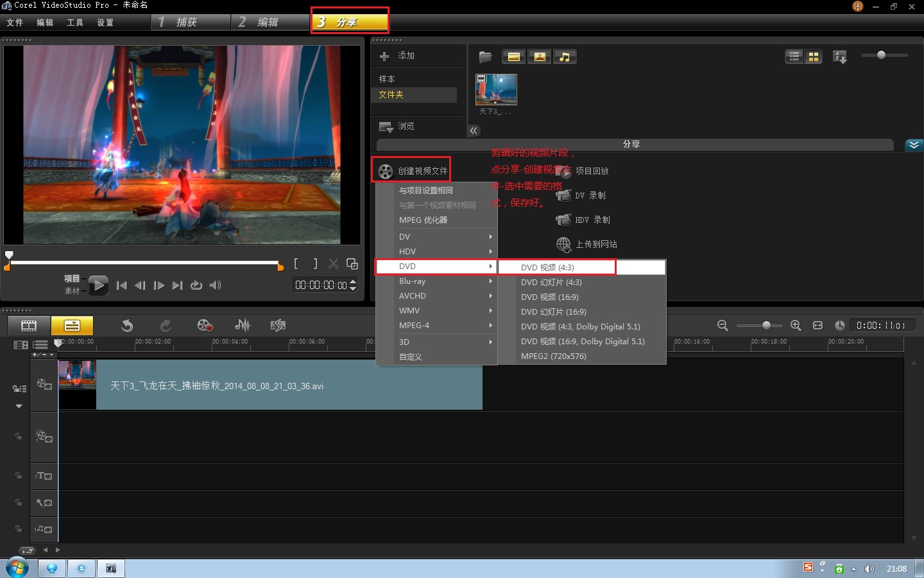Open the 工具 menu
924x578 pixels.
[x=75, y=22]
